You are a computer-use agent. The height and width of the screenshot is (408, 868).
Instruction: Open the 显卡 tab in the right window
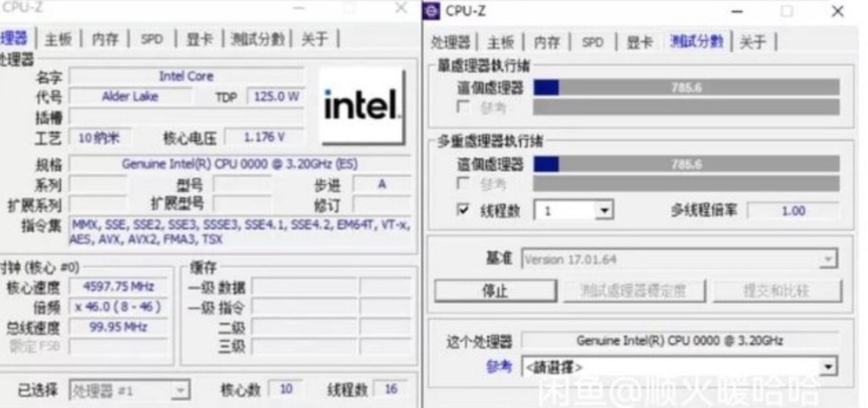[640, 42]
